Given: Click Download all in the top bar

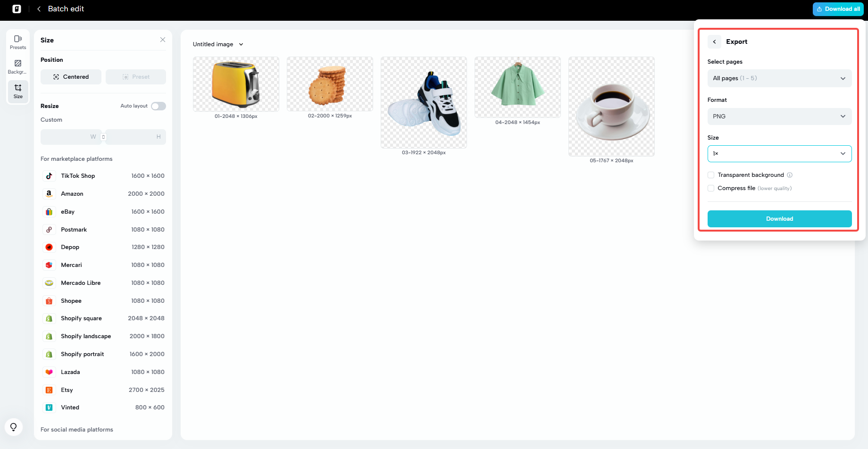Looking at the screenshot, I should pos(838,8).
